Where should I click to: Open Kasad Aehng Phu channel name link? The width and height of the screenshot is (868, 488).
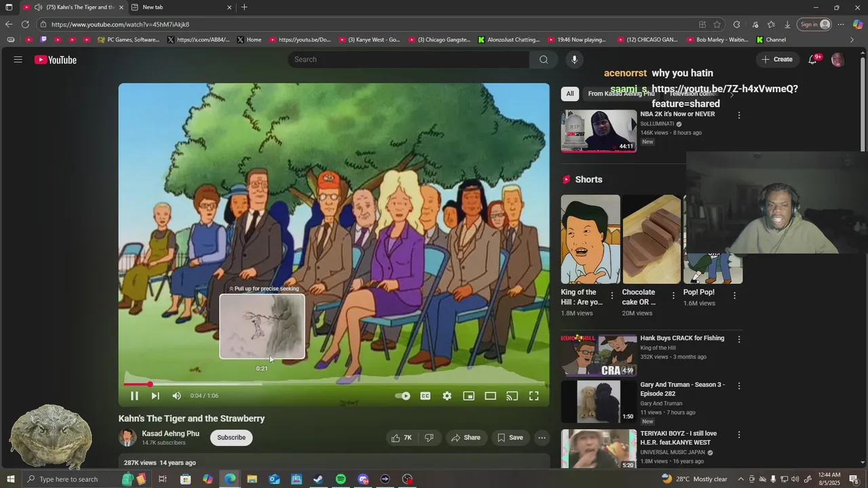coord(170,434)
